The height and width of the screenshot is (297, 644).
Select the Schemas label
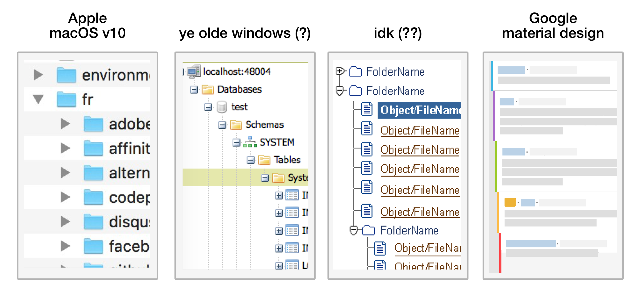tap(264, 125)
